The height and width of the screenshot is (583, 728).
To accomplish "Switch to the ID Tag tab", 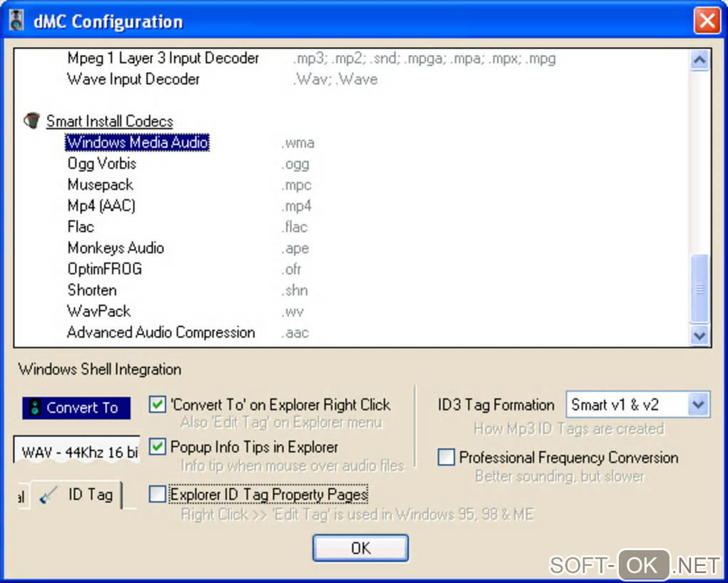I will [x=77, y=495].
